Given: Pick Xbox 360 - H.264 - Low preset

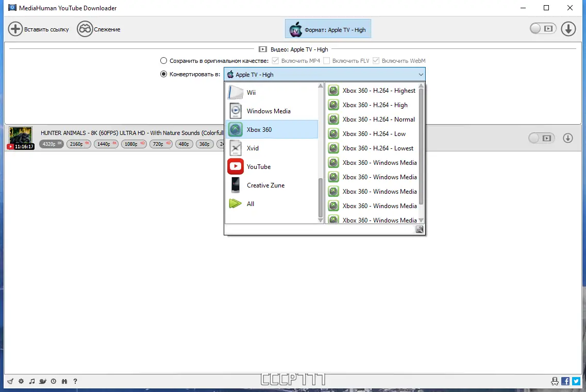Looking at the screenshot, I should tap(372, 134).
